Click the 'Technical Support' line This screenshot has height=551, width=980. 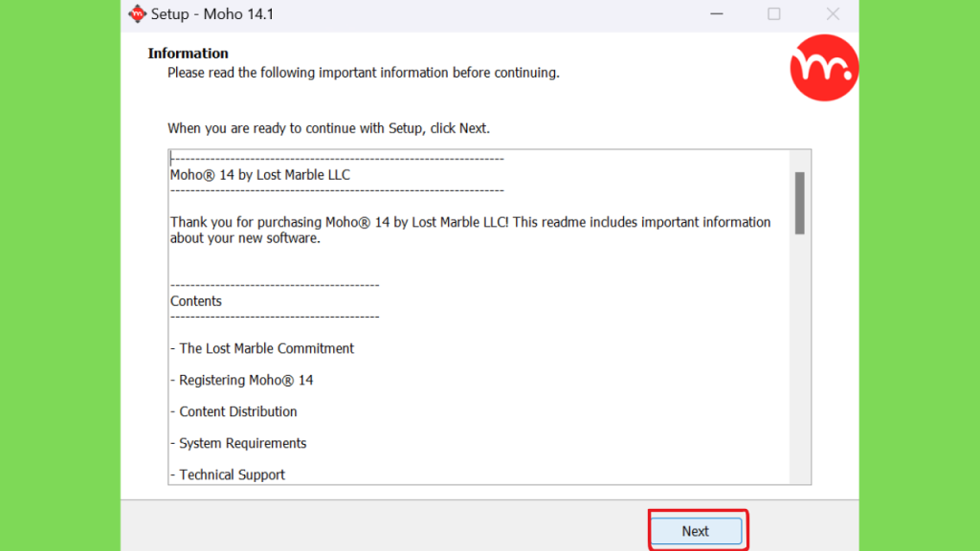tap(228, 474)
